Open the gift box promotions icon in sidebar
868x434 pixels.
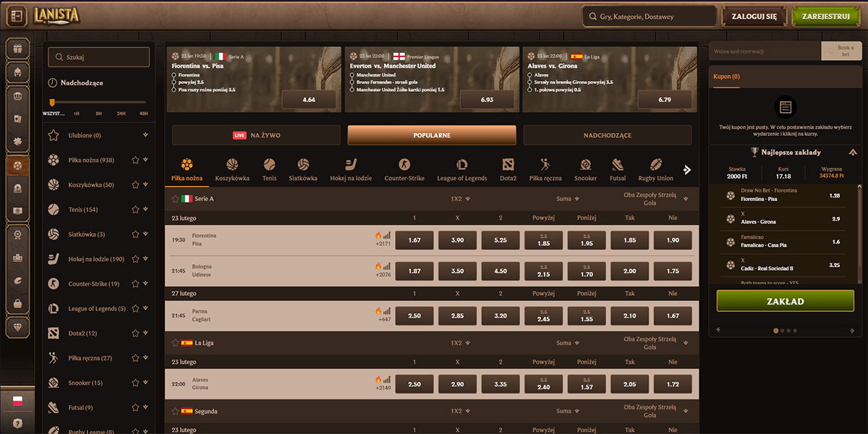(x=17, y=48)
